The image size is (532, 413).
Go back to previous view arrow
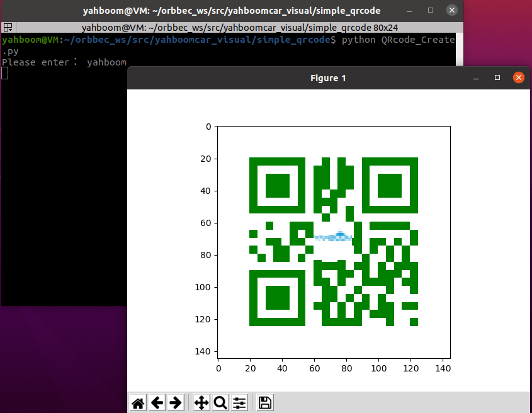pos(157,403)
